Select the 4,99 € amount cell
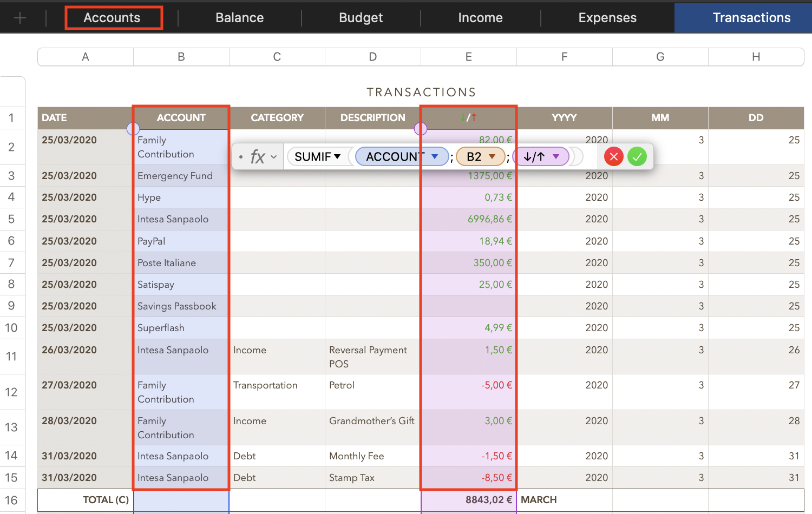This screenshot has width=812, height=514. [x=469, y=328]
